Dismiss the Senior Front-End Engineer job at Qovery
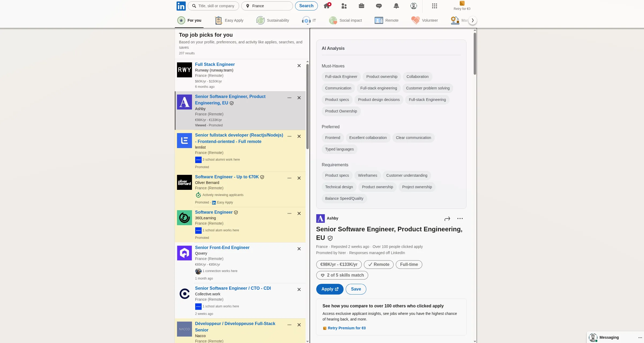 point(299,249)
